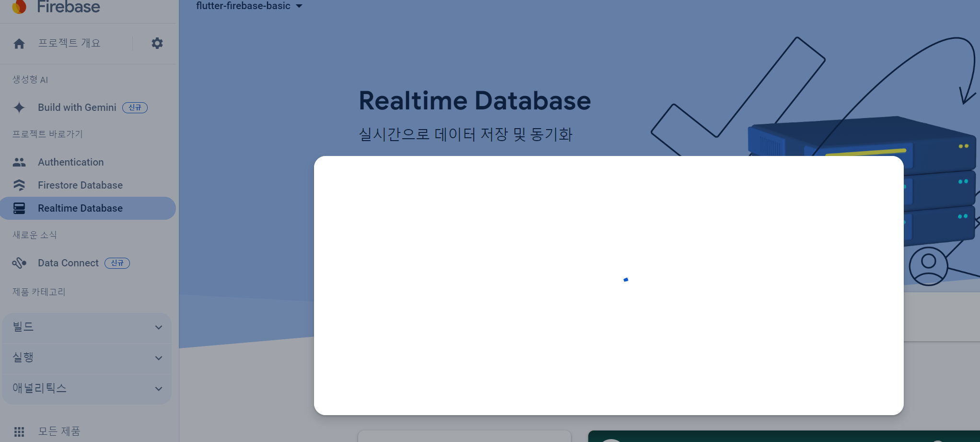The height and width of the screenshot is (442, 980).
Task: Open project settings gear icon
Action: click(x=157, y=43)
